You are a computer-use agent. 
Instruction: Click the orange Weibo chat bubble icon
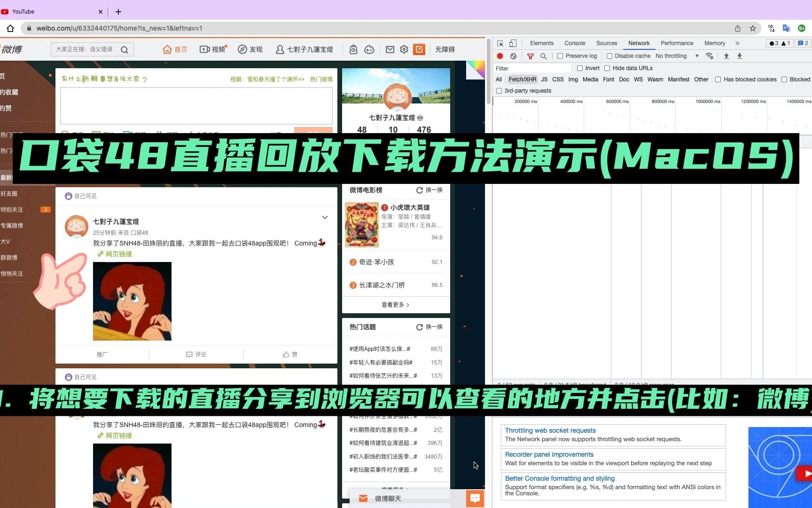(475, 498)
